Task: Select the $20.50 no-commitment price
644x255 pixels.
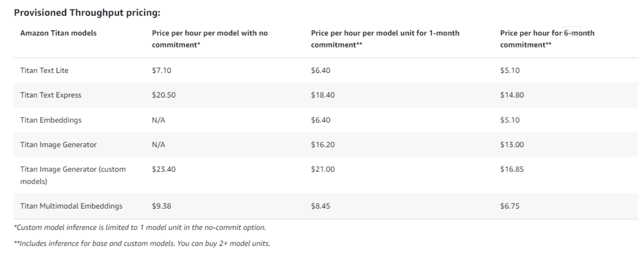Action: (164, 95)
